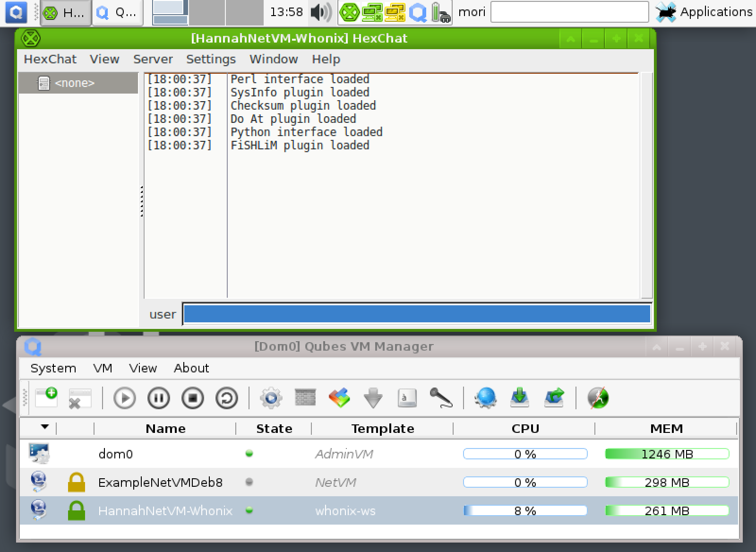Switch to HexChat taskbar button
Screen dimensions: 756x552
point(65,13)
